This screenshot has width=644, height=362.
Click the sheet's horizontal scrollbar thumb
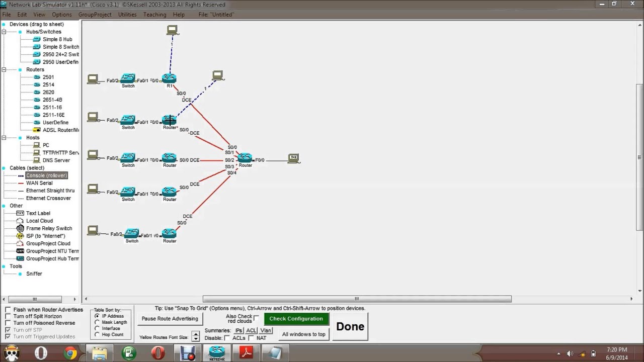pyautogui.click(x=357, y=299)
